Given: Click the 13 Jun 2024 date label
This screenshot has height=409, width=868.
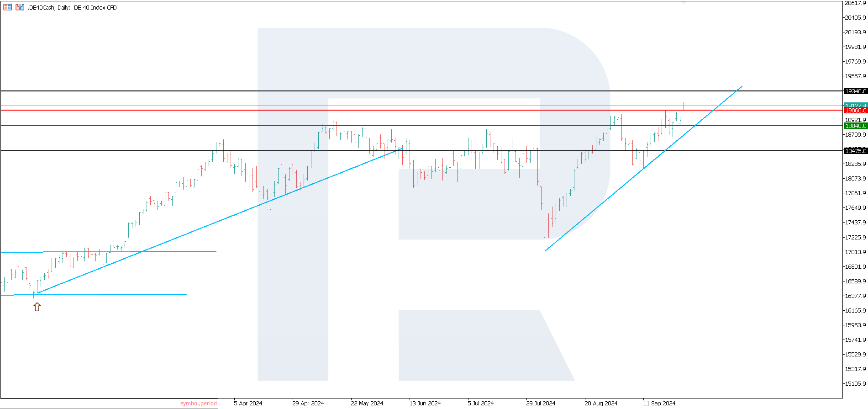Looking at the screenshot, I should (425, 404).
